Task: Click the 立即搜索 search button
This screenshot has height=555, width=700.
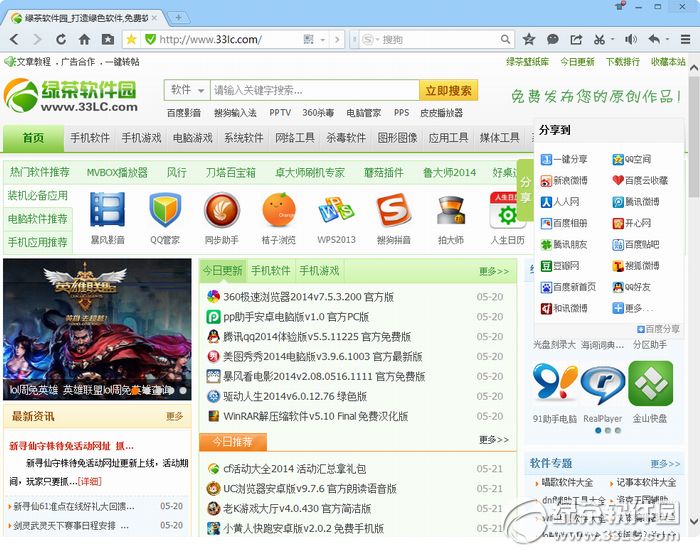Action: tap(448, 91)
